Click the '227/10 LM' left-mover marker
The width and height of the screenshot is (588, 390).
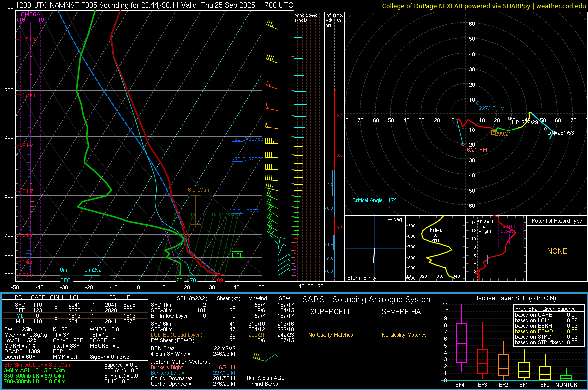tap(492, 108)
